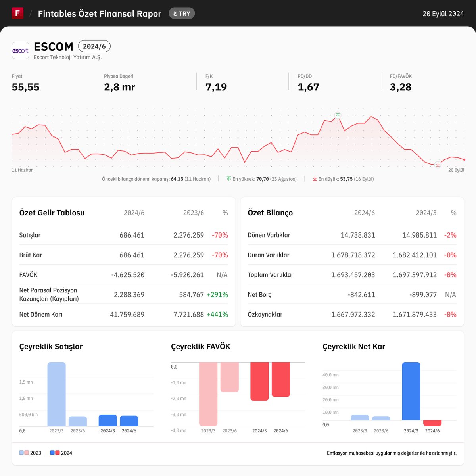The image size is (476, 476).
Task: Click the red down-arrow icon beside En düşük
Action: (315, 179)
